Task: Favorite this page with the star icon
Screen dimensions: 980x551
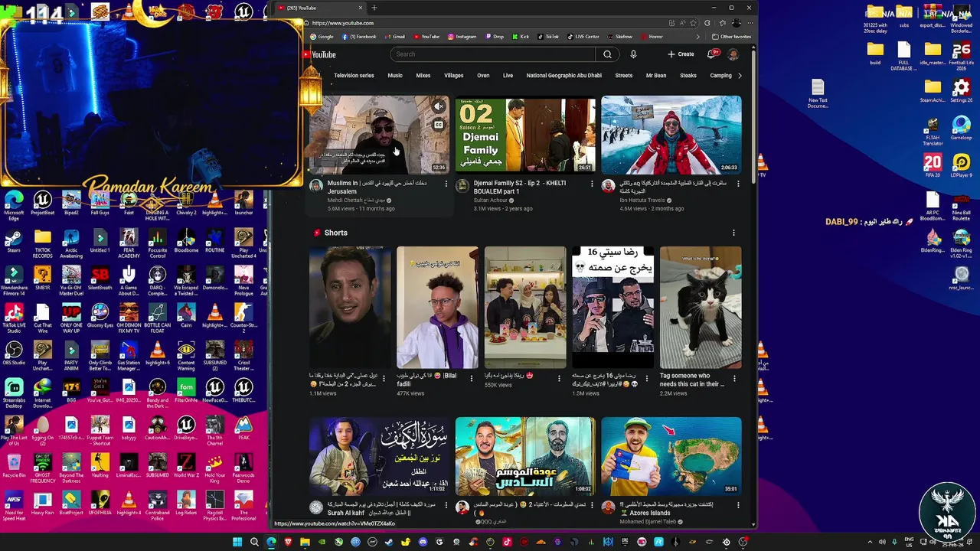Action: [694, 23]
